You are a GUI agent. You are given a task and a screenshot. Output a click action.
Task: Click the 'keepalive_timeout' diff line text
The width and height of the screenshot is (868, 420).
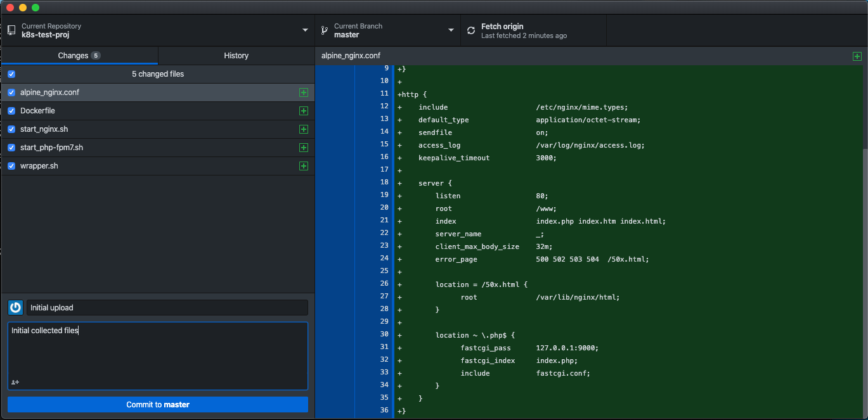point(454,158)
